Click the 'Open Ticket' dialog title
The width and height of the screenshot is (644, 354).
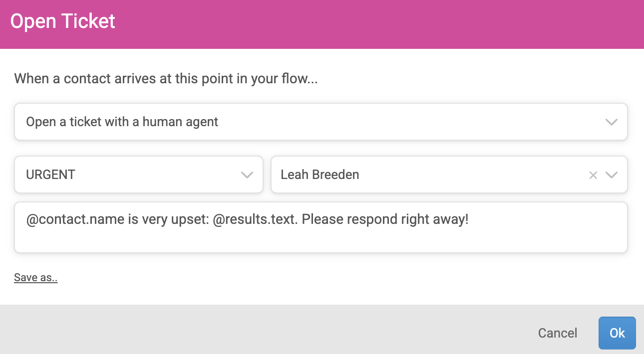[63, 21]
